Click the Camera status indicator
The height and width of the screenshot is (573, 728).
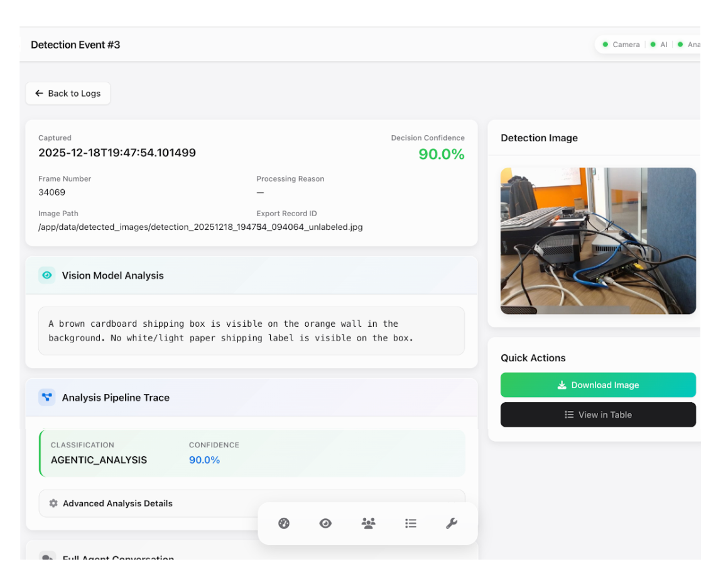coord(621,45)
